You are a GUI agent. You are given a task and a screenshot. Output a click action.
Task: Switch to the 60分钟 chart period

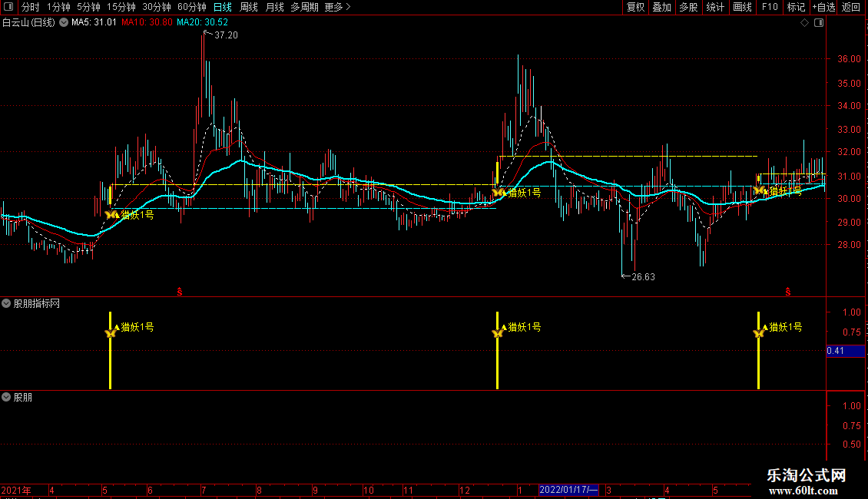click(x=191, y=7)
